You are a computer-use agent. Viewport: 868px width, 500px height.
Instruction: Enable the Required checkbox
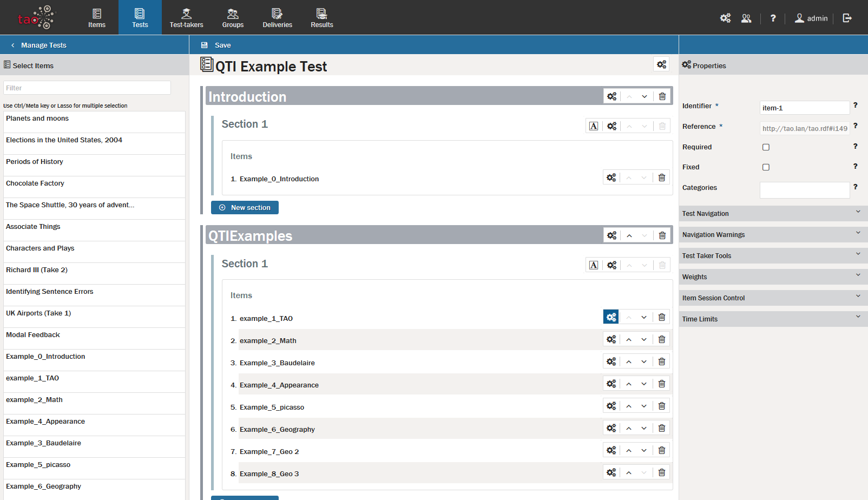pos(766,147)
